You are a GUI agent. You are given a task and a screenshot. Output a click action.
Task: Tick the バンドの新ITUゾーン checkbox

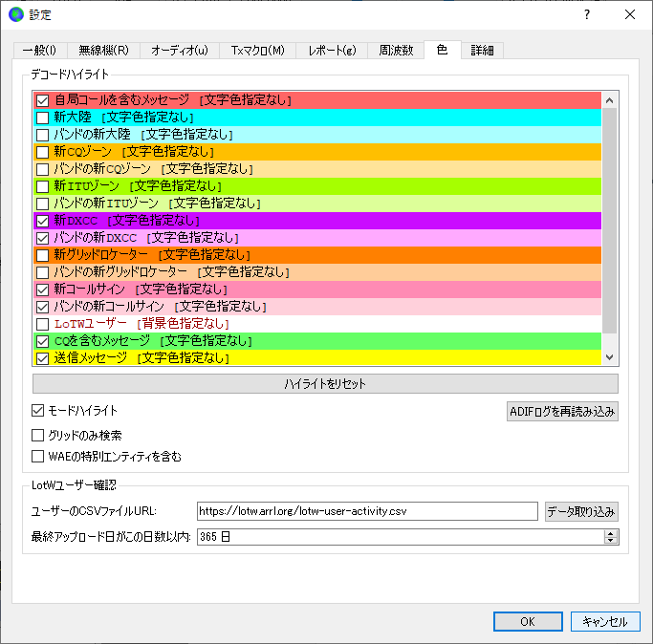click(x=42, y=204)
